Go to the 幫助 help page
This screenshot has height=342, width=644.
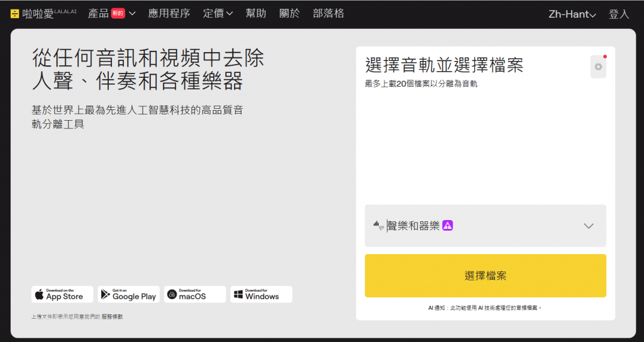256,14
